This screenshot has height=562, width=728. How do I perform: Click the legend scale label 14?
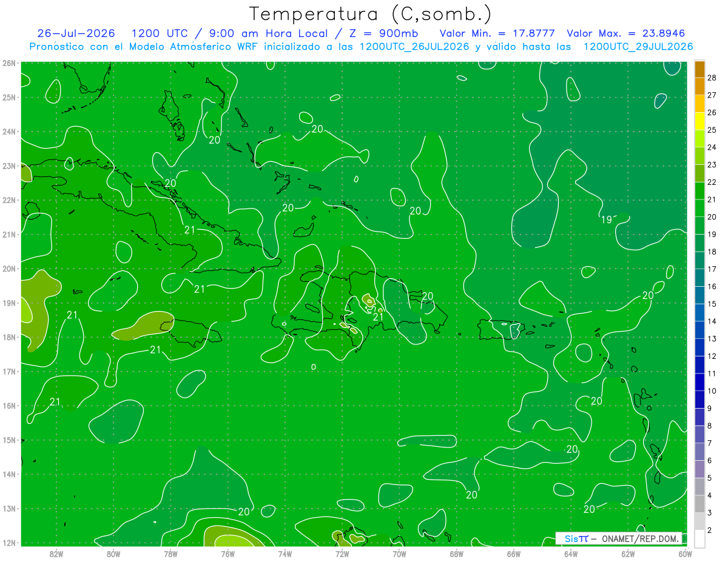pos(712,321)
